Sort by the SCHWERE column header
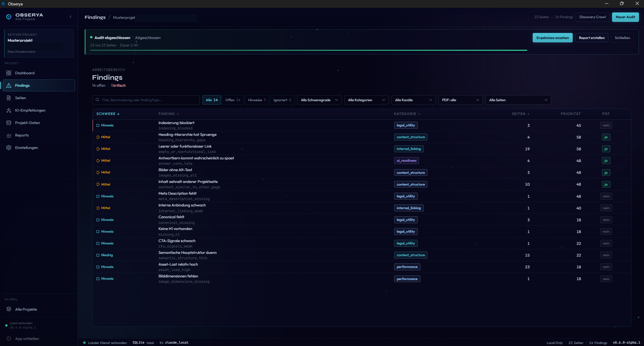 [108, 114]
